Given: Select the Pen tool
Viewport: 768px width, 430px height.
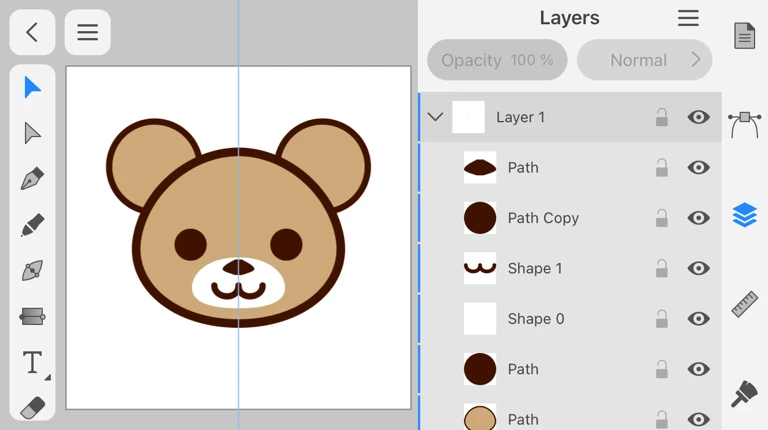Looking at the screenshot, I should 32,180.
